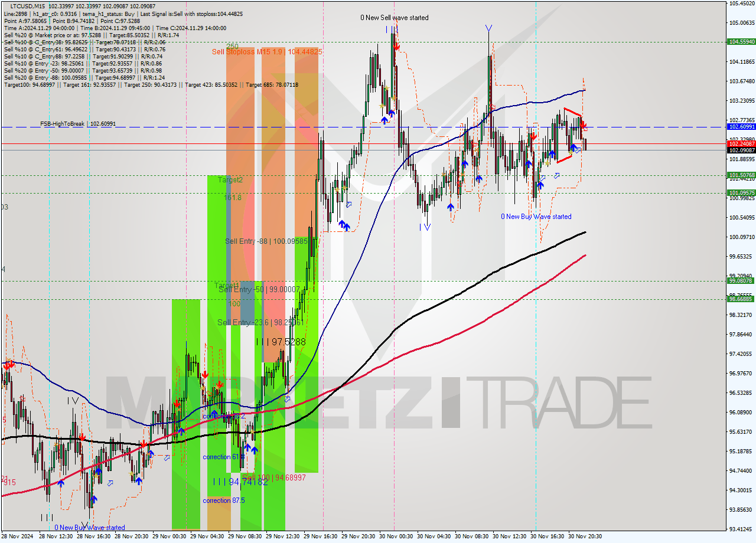Click the green 99.08078 price tag

(741, 281)
